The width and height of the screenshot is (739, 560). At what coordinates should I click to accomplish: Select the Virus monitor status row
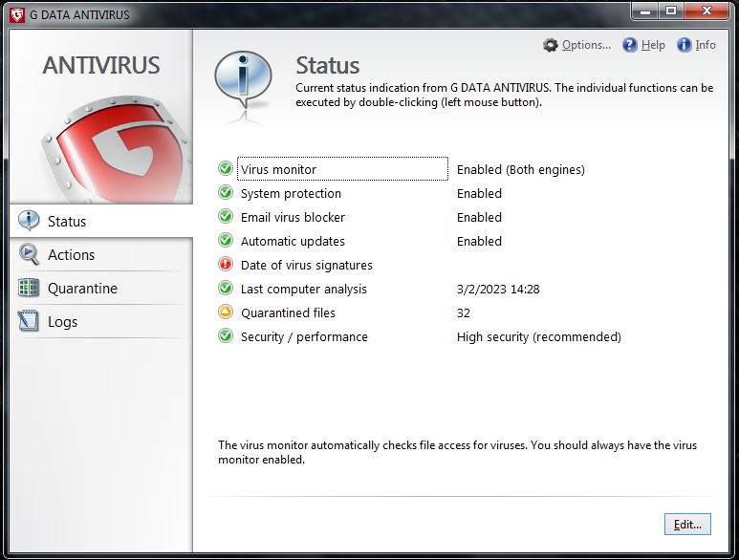(x=342, y=168)
